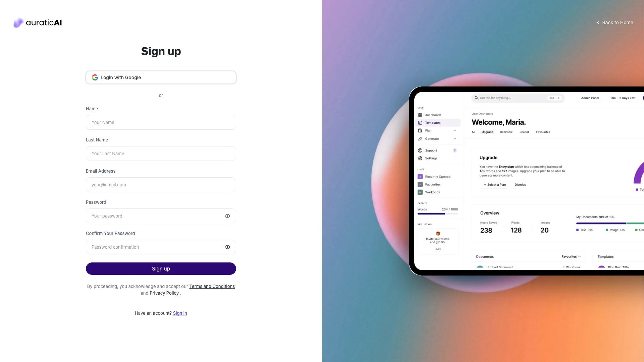Toggle password visibility eye icon

tap(227, 216)
